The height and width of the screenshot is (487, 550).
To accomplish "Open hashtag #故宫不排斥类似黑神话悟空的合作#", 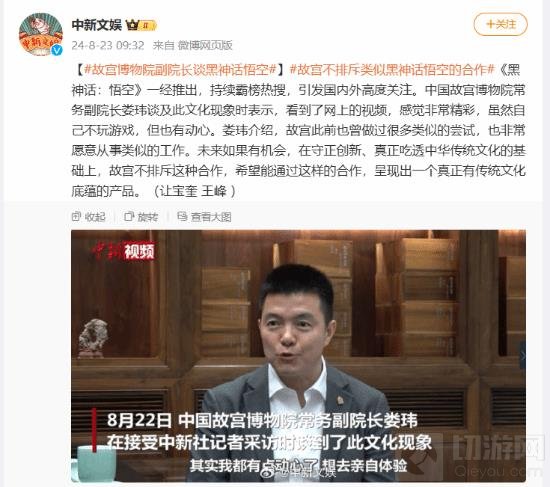I will 392,70.
